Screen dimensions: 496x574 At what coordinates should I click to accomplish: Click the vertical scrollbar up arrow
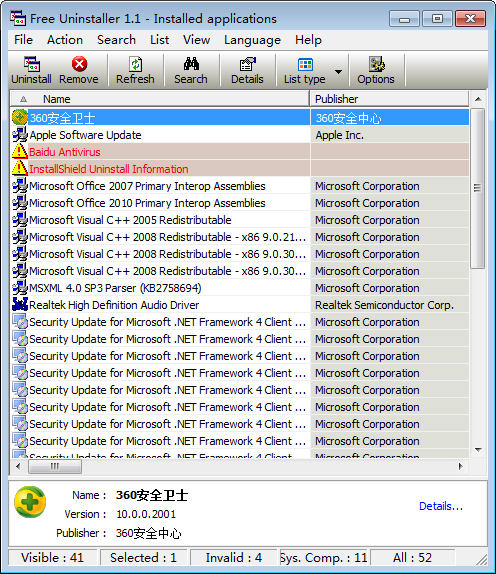pos(478,99)
